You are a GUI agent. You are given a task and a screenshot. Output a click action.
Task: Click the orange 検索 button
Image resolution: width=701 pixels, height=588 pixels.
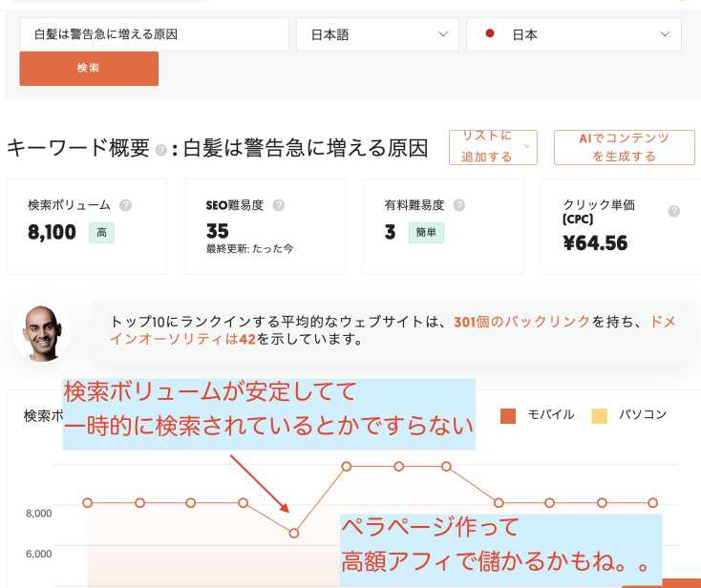coord(89,69)
